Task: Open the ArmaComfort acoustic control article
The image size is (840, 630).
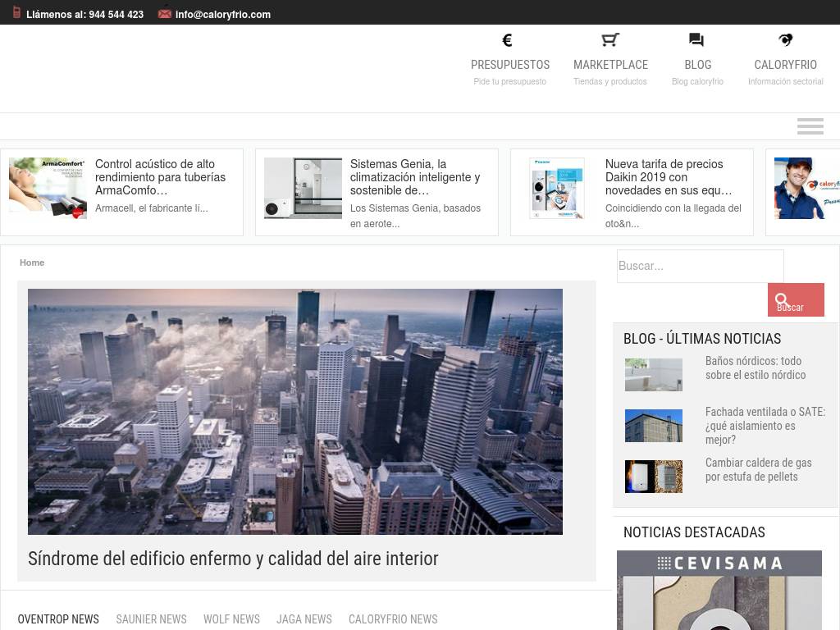Action: click(160, 177)
